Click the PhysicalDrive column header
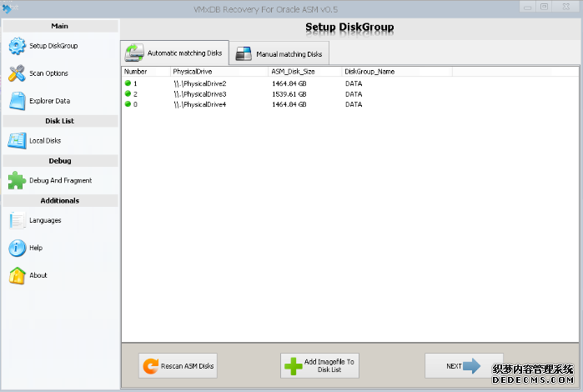 coord(219,72)
